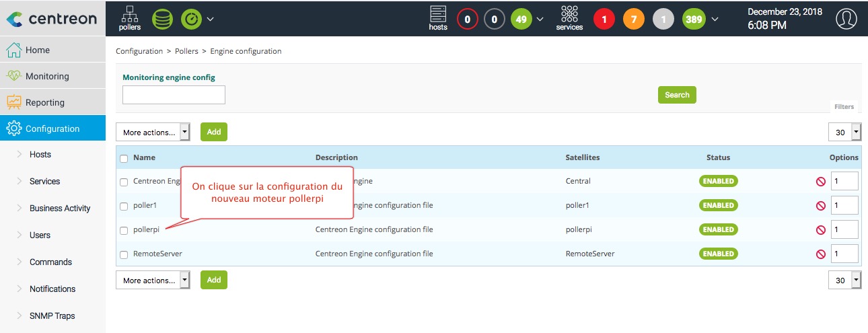Open the Monitoring menu in sidebar

pos(47,76)
